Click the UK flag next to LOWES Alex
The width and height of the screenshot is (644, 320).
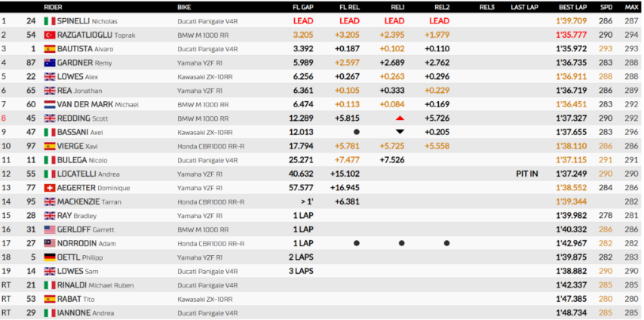[x=50, y=77]
